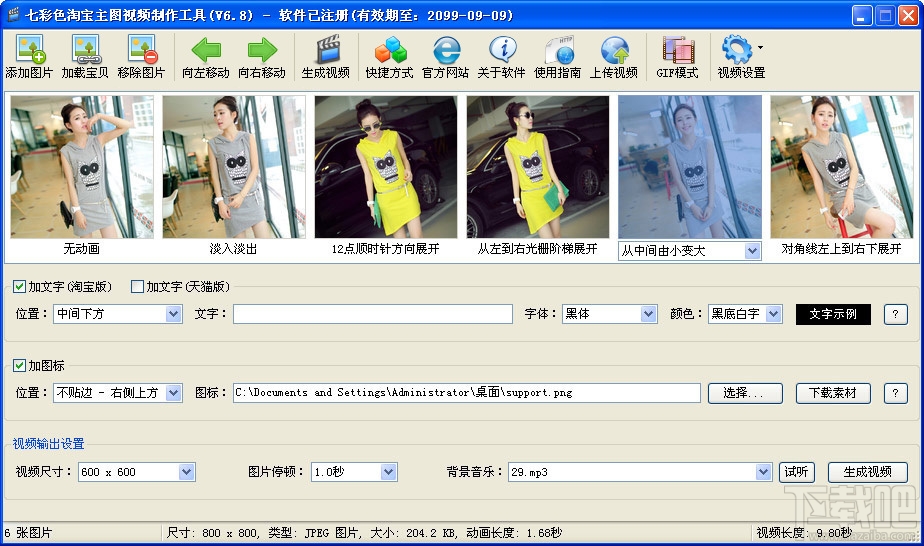Move image right with 向右移动 arrow
Viewport: 924px width, 546px height.
(262, 57)
